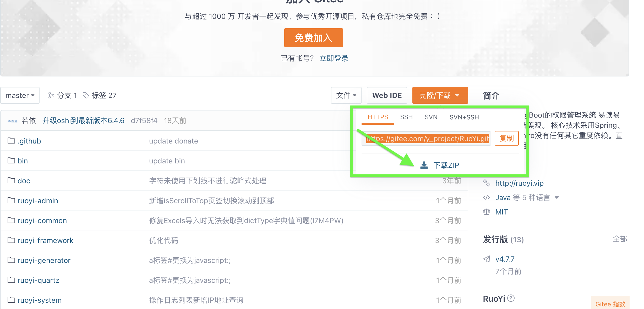The width and height of the screenshot is (644, 309).
Task: Click commit message 新增isScrollToTop页签切换滚动到顶部
Action: [x=211, y=201]
